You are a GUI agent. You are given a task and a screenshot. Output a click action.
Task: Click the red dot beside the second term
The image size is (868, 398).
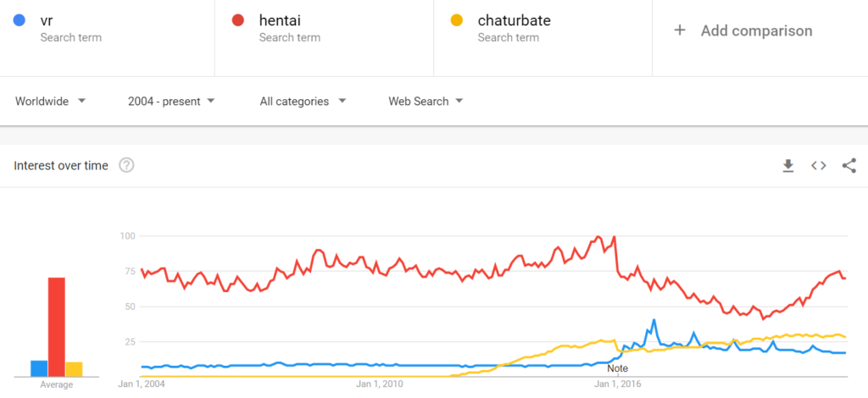tap(238, 21)
